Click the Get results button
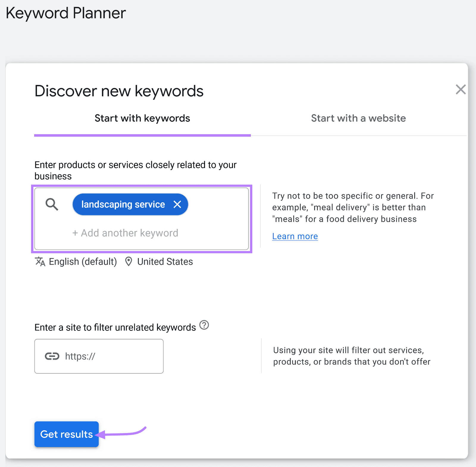Screen dimensions: 476x467 tap(66, 434)
